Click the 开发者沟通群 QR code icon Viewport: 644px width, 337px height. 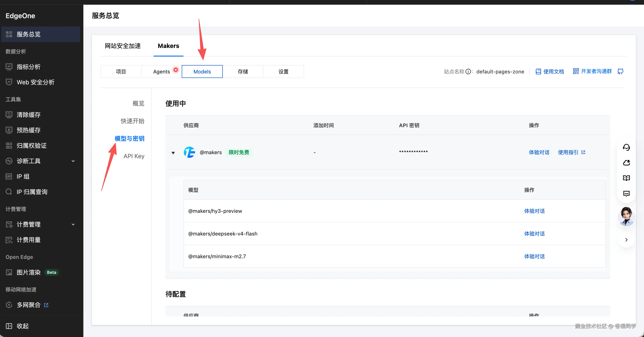pyautogui.click(x=576, y=71)
